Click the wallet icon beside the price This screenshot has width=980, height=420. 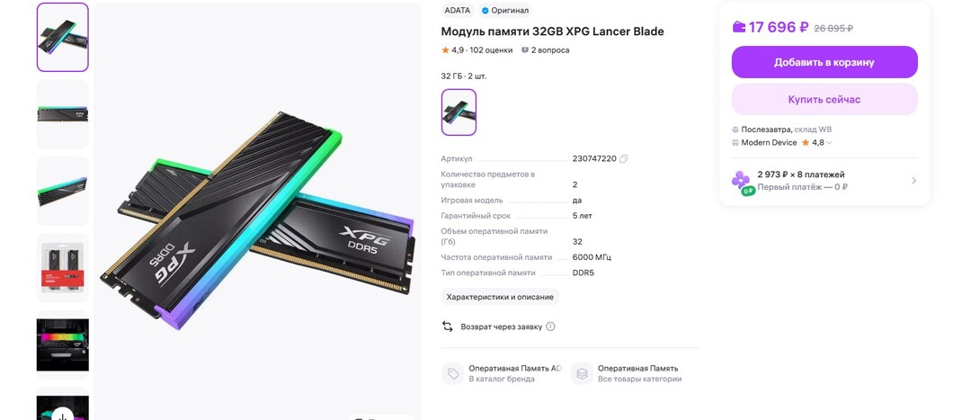pos(739,27)
